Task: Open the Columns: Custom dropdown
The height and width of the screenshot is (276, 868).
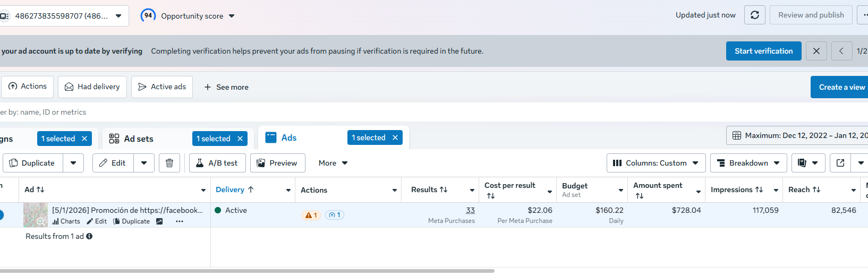Action: tap(656, 163)
